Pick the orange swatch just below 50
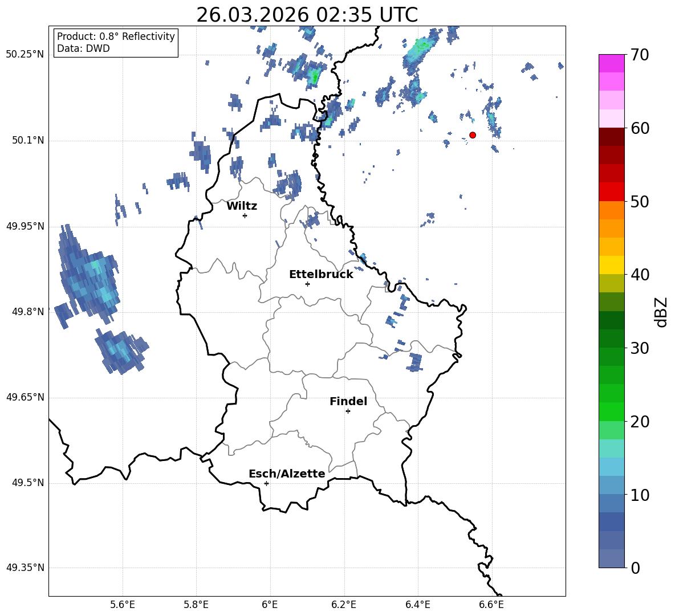Image resolution: width=675 pixels, height=616 pixels. pyautogui.click(x=611, y=210)
